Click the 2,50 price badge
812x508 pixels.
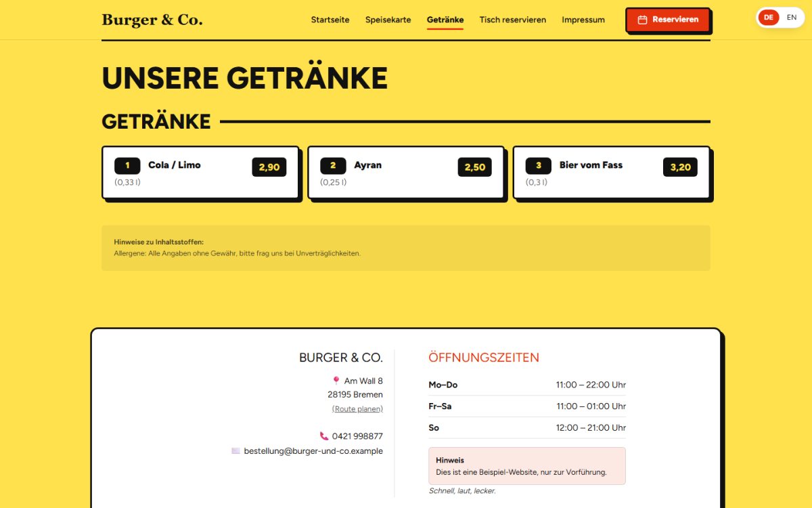pyautogui.click(x=475, y=167)
